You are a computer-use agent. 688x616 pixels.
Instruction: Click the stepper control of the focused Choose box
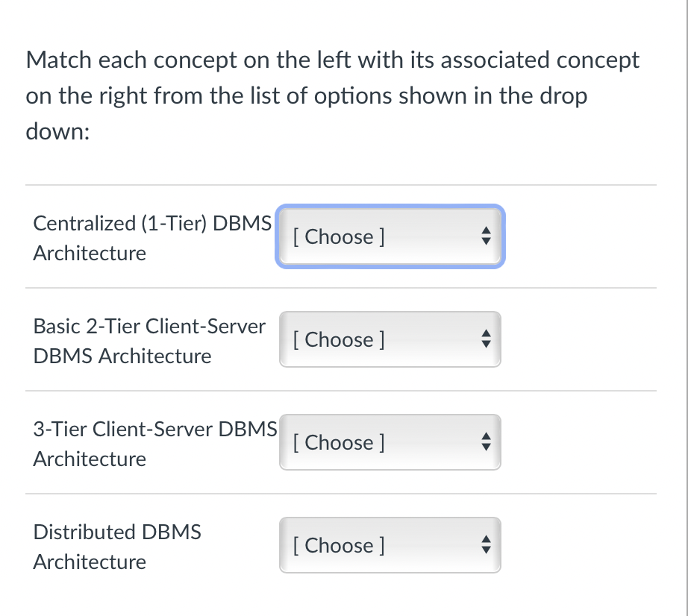pyautogui.click(x=486, y=236)
